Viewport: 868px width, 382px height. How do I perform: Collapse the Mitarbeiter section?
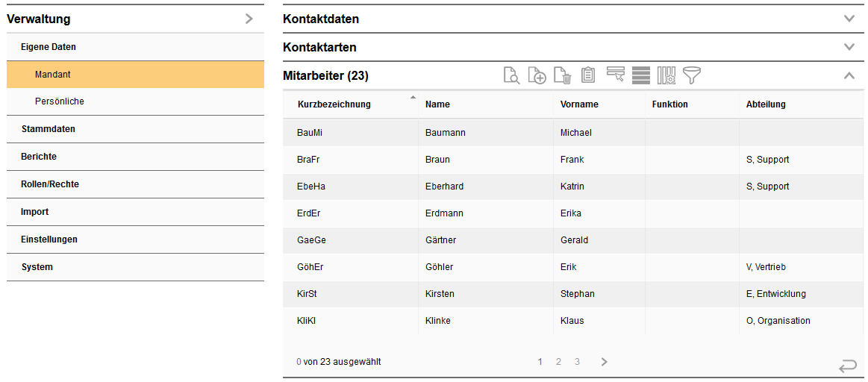[x=849, y=75]
